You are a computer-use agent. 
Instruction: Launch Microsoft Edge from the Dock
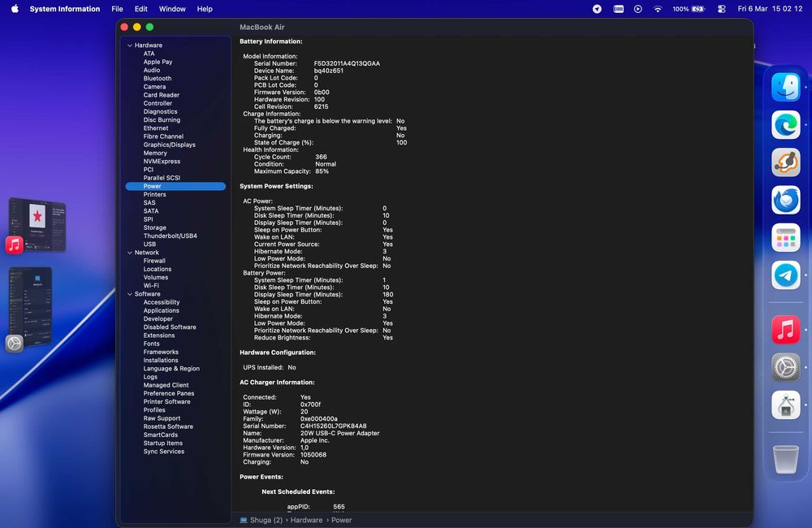tap(785, 124)
